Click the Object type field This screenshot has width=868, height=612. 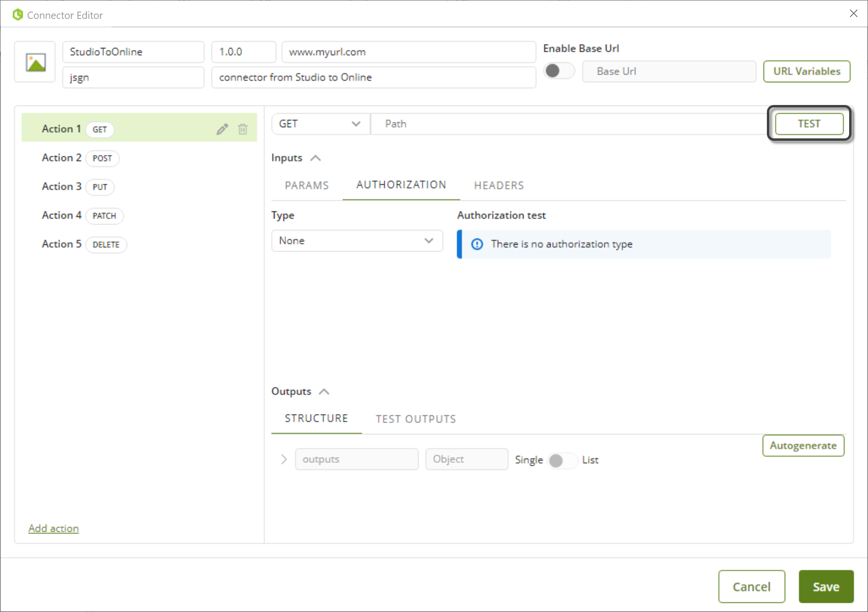(467, 459)
